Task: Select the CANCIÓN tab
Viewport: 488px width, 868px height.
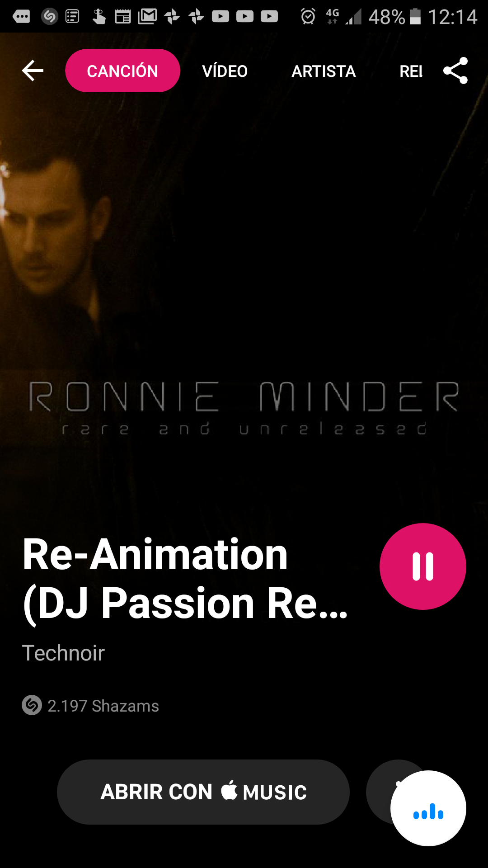Action: 122,71
